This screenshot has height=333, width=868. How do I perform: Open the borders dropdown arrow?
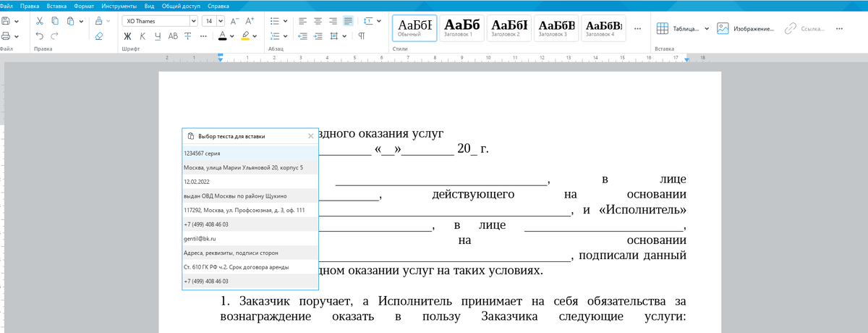point(344,35)
